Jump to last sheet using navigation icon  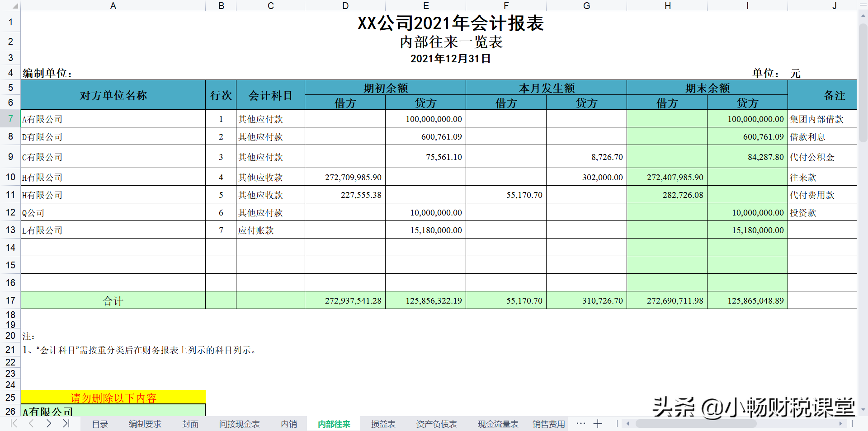[66, 424]
